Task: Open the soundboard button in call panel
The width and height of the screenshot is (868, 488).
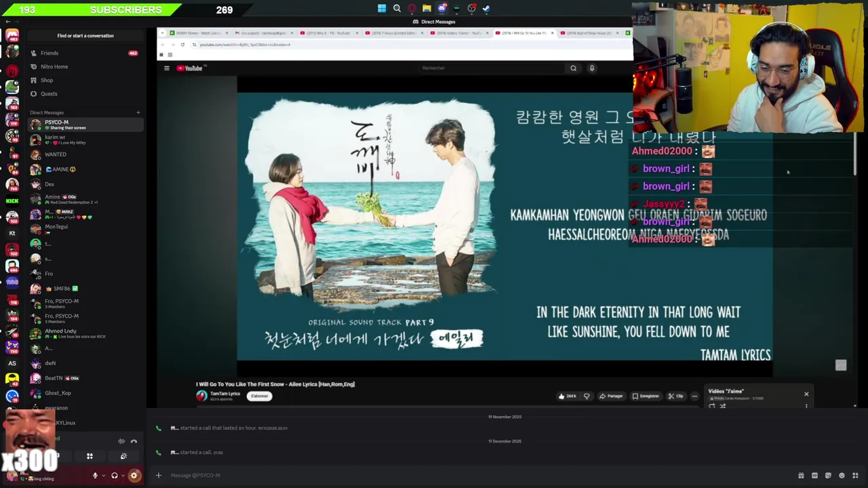Action: 123,456
